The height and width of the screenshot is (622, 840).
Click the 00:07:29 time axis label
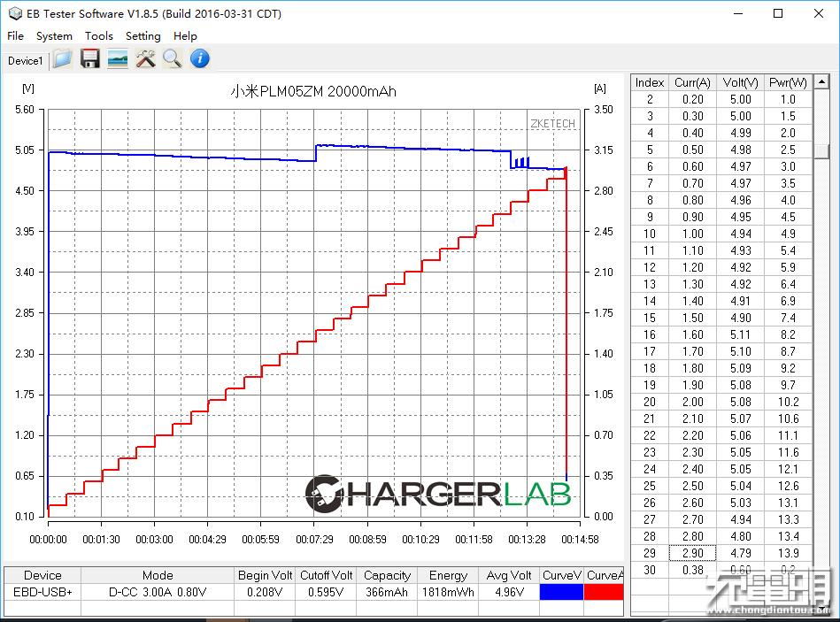(314, 539)
